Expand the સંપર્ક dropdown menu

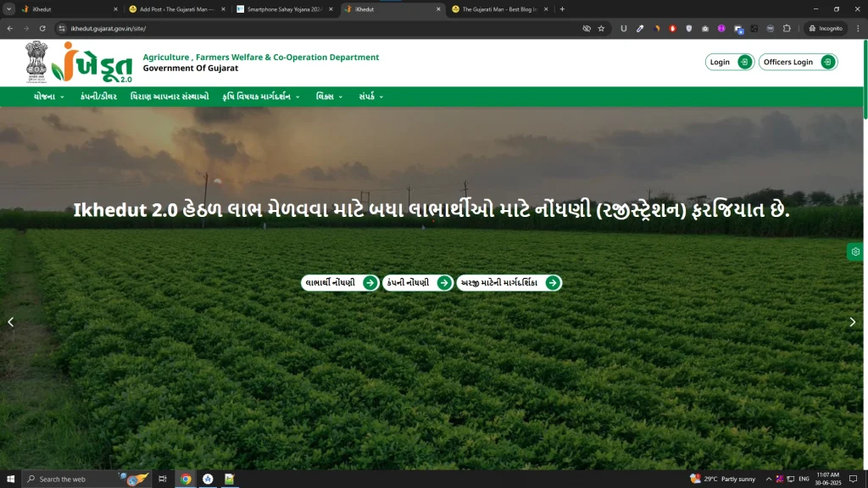pyautogui.click(x=370, y=97)
